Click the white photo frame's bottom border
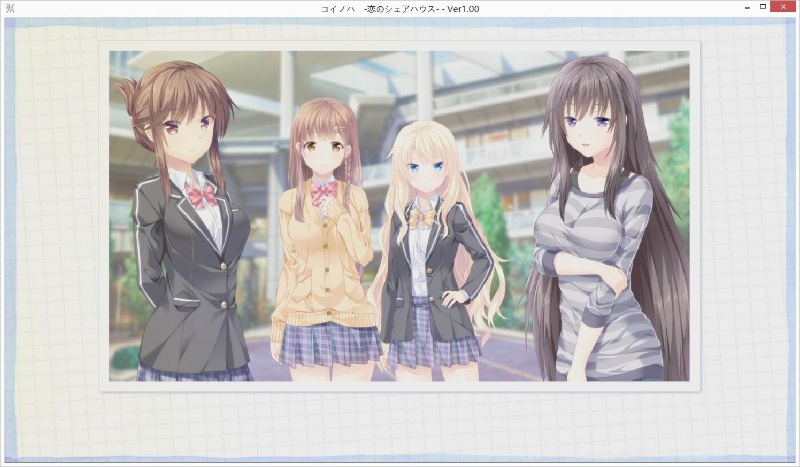This screenshot has height=467, width=800. [400, 386]
